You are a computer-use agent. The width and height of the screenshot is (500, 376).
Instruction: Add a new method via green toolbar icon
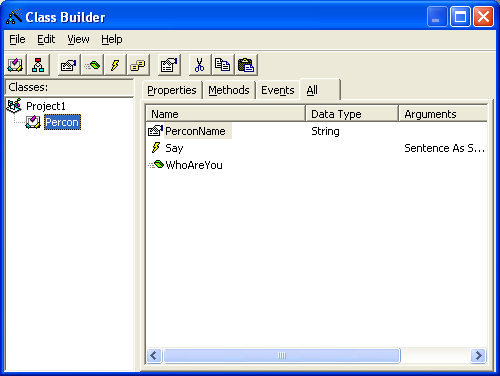(x=92, y=65)
